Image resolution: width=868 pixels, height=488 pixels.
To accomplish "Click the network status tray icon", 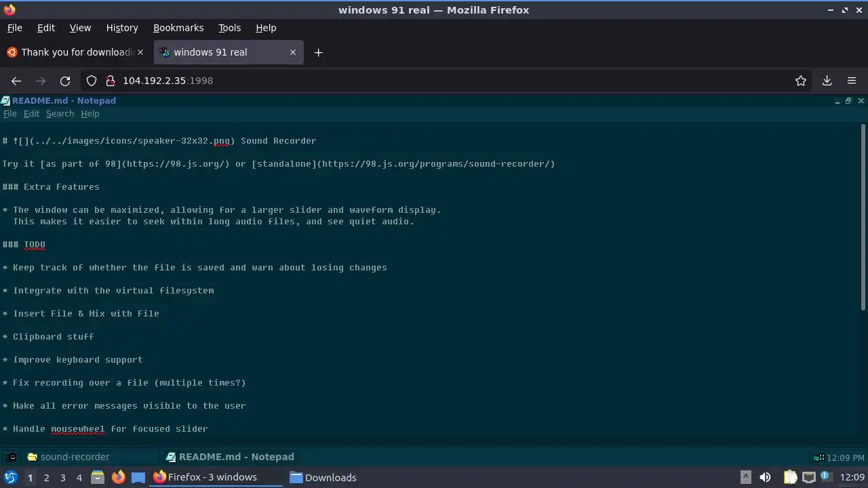I will pos(808,477).
